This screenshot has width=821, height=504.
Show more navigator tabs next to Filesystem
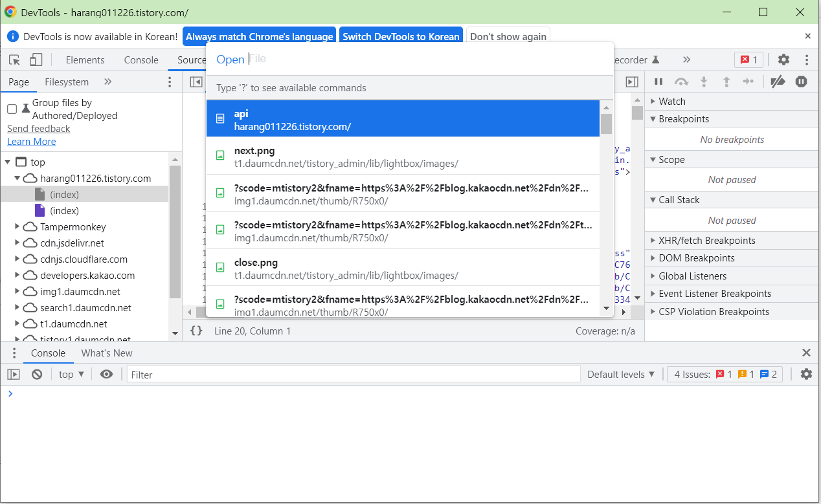coord(108,82)
